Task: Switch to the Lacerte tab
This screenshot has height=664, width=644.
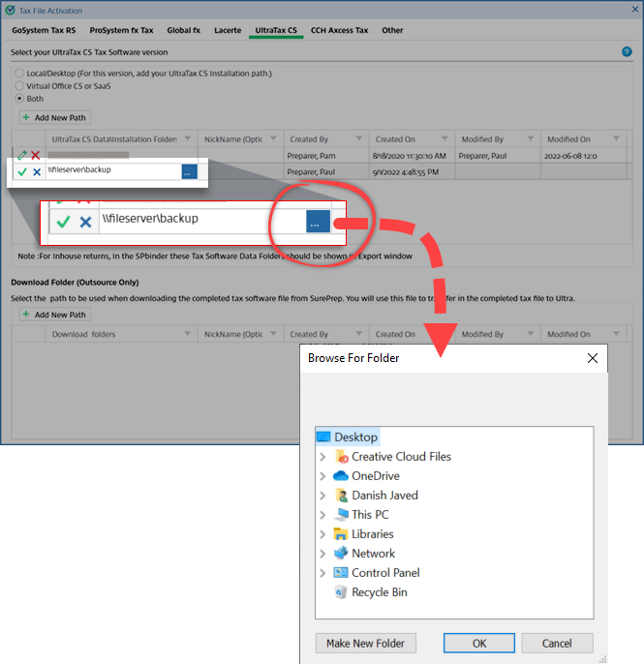Action: pos(228,30)
